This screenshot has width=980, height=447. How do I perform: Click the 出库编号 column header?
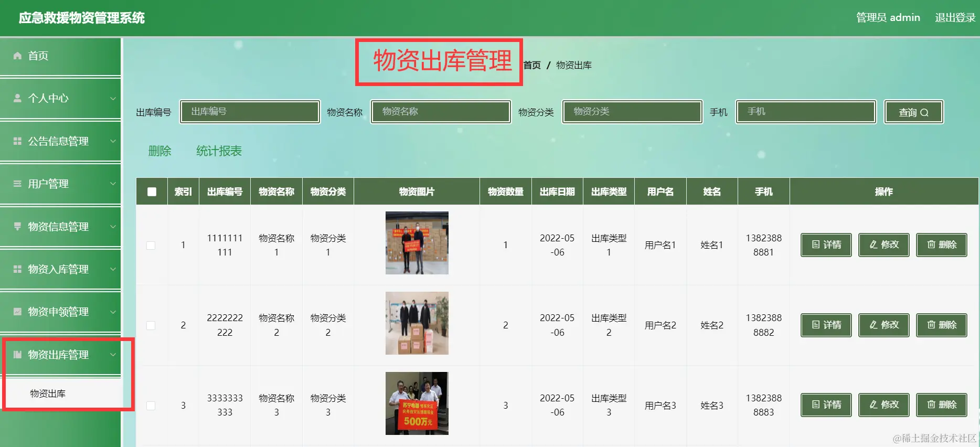(x=225, y=191)
